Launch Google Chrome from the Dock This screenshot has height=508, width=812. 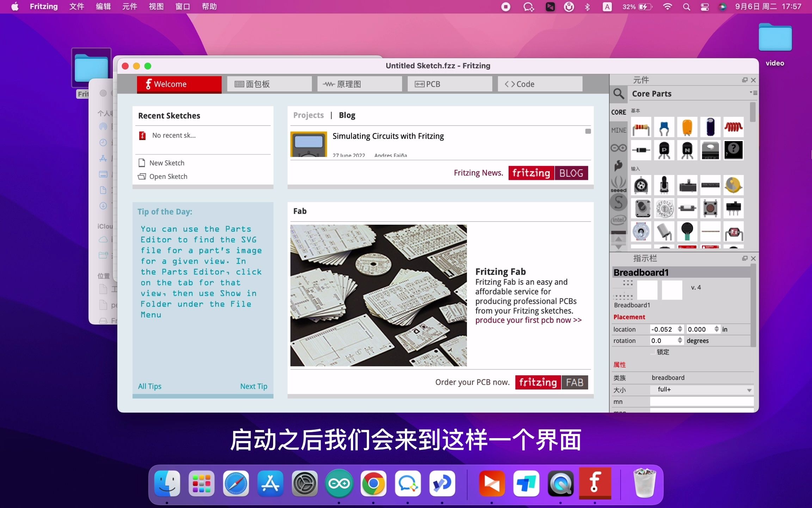point(373,484)
